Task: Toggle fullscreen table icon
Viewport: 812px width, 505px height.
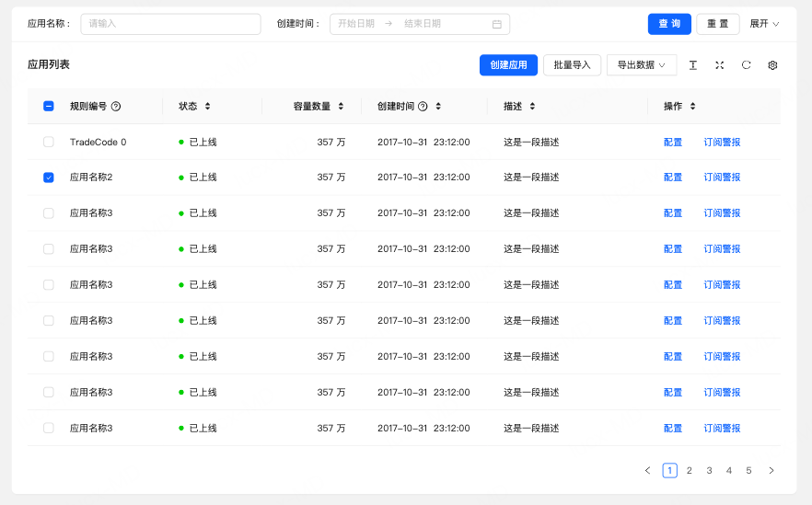Action: point(719,65)
